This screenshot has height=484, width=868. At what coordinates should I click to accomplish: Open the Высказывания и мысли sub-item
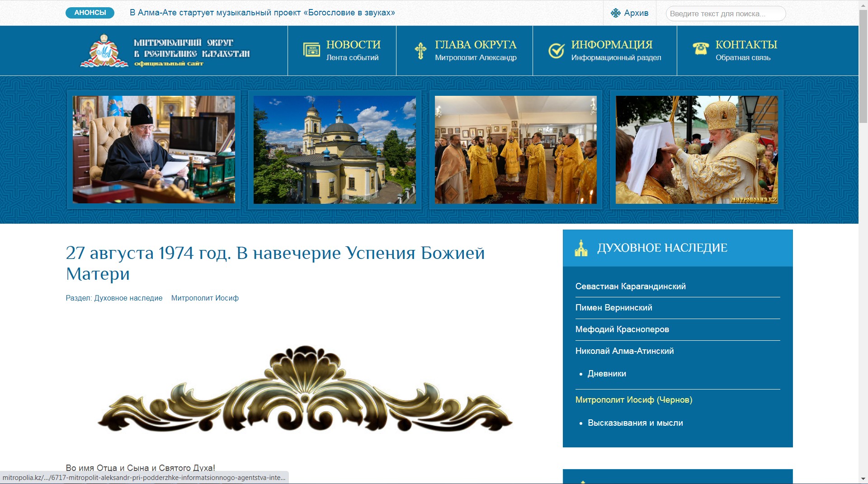coord(635,423)
